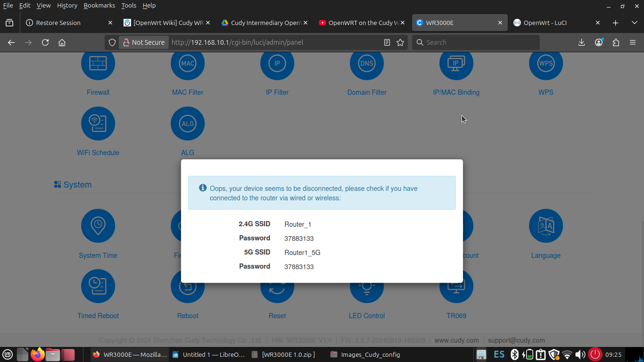The width and height of the screenshot is (644, 362).
Task: Select the MAC Filter feature icon
Action: pyautogui.click(x=188, y=64)
